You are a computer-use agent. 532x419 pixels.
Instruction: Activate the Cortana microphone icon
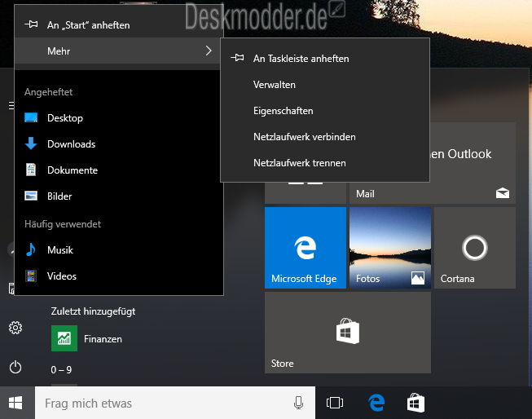(298, 403)
